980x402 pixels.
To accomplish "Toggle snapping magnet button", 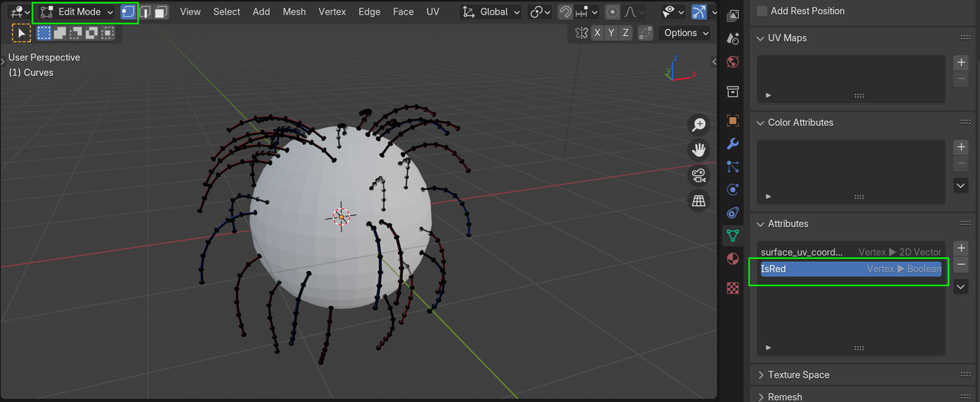I will (x=565, y=12).
